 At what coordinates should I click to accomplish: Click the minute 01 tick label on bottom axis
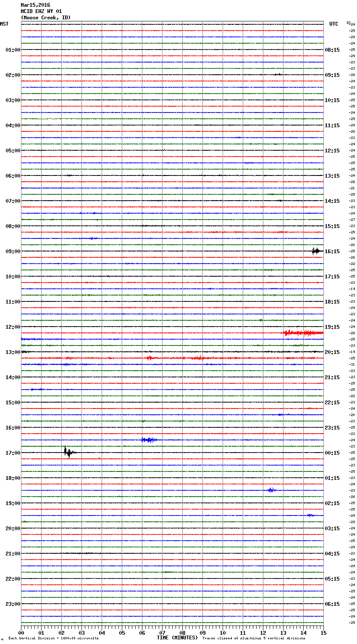click(x=42, y=633)
